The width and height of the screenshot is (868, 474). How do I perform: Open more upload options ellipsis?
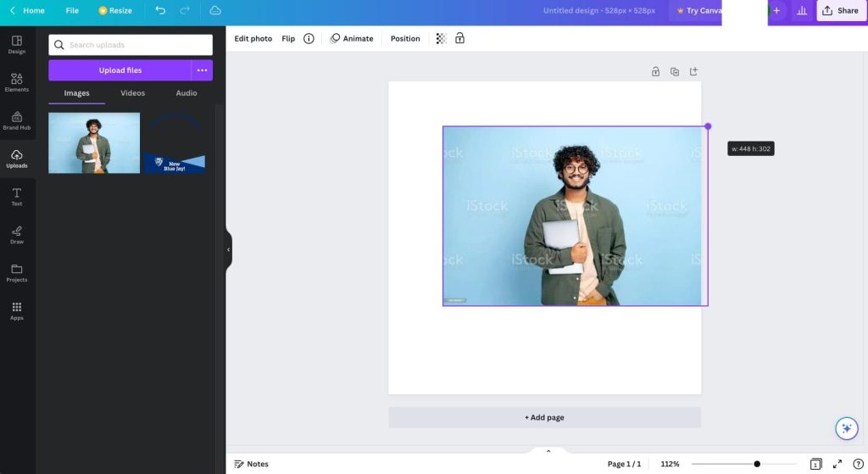[202, 70]
